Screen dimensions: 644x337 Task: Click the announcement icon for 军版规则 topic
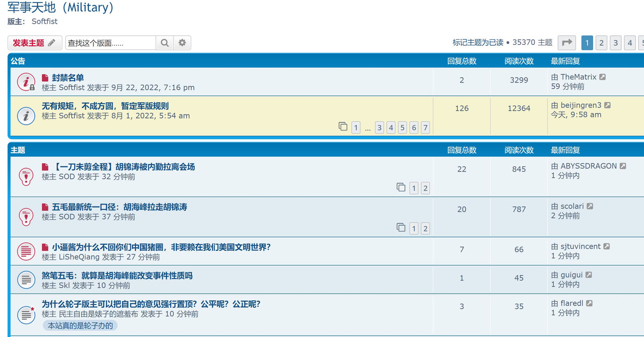(x=26, y=116)
